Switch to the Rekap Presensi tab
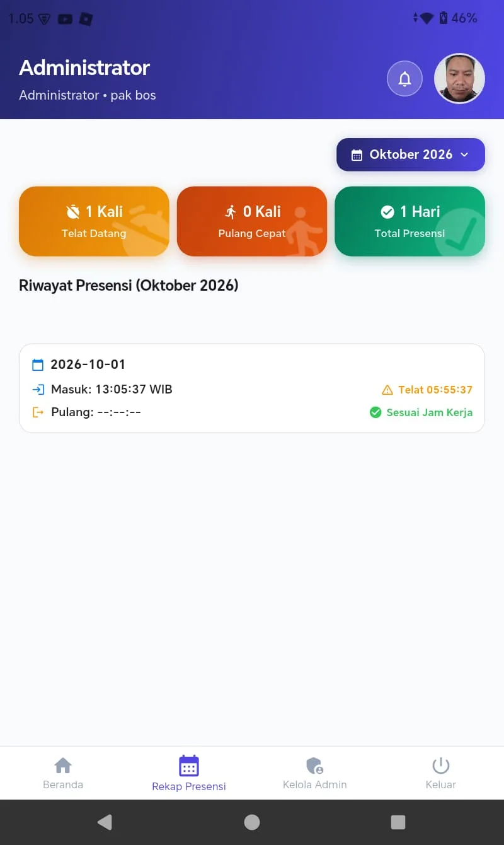Screen dimensions: 504x845 point(189,773)
